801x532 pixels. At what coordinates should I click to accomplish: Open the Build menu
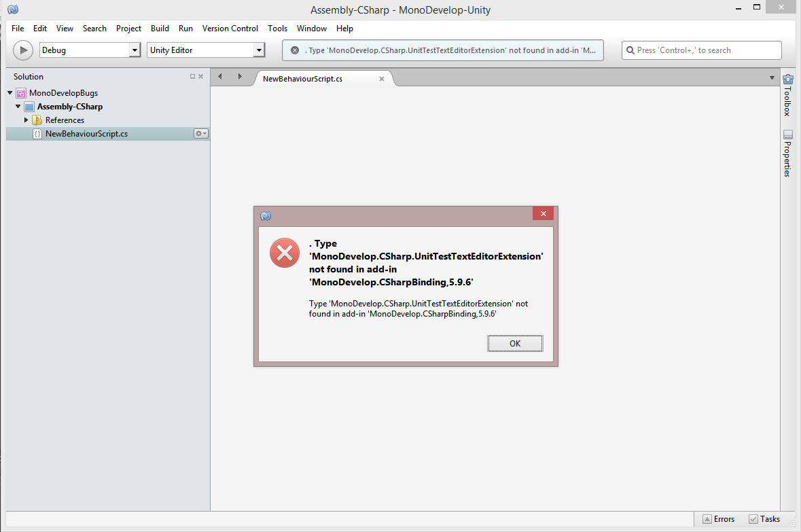160,29
